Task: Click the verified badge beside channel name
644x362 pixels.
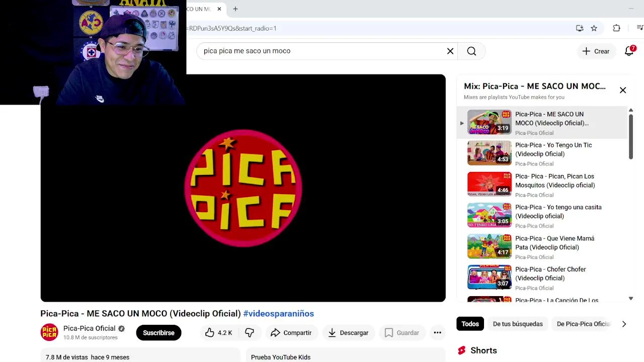Action: [x=121, y=328]
